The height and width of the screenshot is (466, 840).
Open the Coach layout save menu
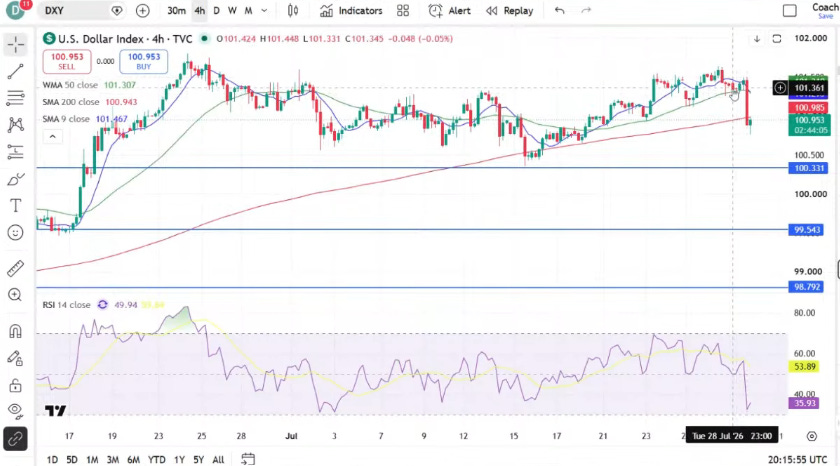click(x=825, y=10)
